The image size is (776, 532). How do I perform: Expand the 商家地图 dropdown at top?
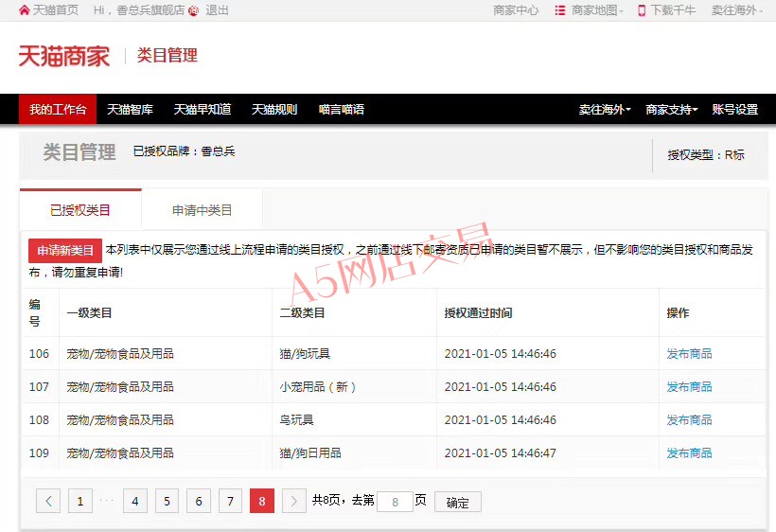tap(597, 9)
